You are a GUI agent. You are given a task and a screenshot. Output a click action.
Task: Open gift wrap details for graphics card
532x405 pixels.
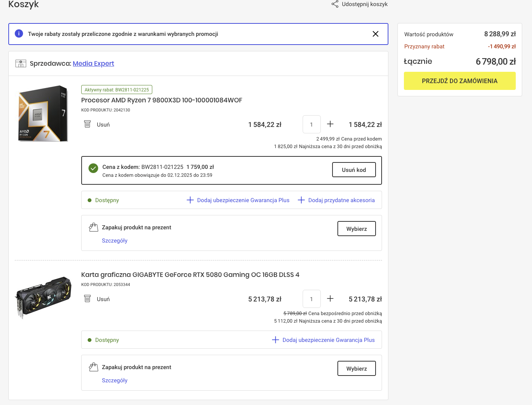pyautogui.click(x=114, y=380)
